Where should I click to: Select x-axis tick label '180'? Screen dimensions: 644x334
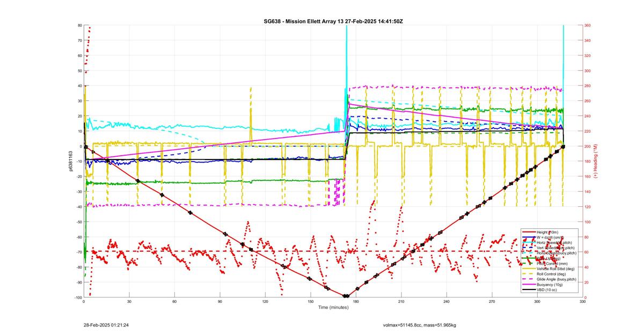point(356,302)
